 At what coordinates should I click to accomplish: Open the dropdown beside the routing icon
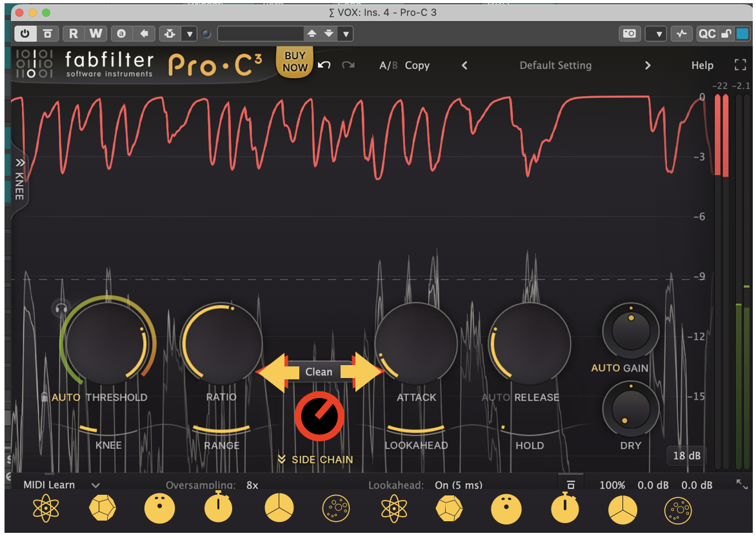coord(190,34)
